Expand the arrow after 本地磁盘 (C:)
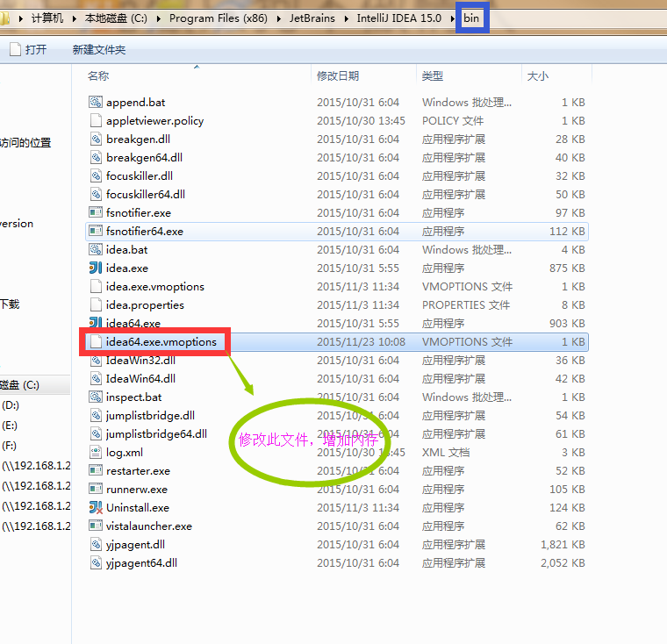Viewport: 667px width, 644px height. [159, 18]
